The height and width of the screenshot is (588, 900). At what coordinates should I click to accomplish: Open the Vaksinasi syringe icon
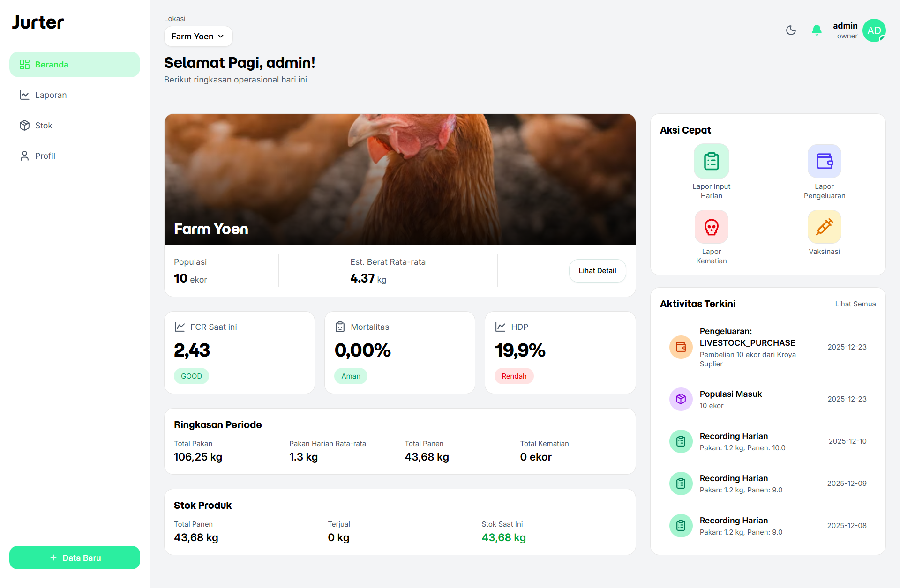[824, 227]
